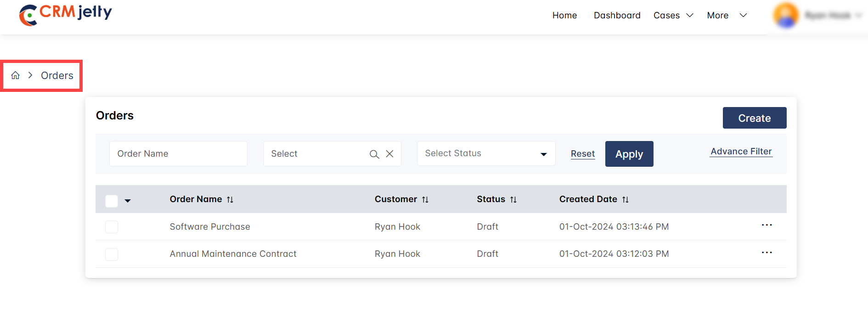Sort by Order Name column arrows
This screenshot has width=868, height=311.
click(230, 199)
